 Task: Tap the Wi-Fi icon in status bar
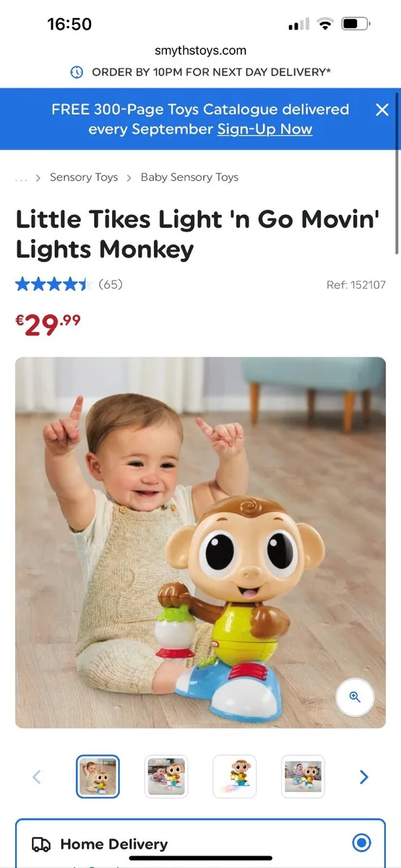325,25
